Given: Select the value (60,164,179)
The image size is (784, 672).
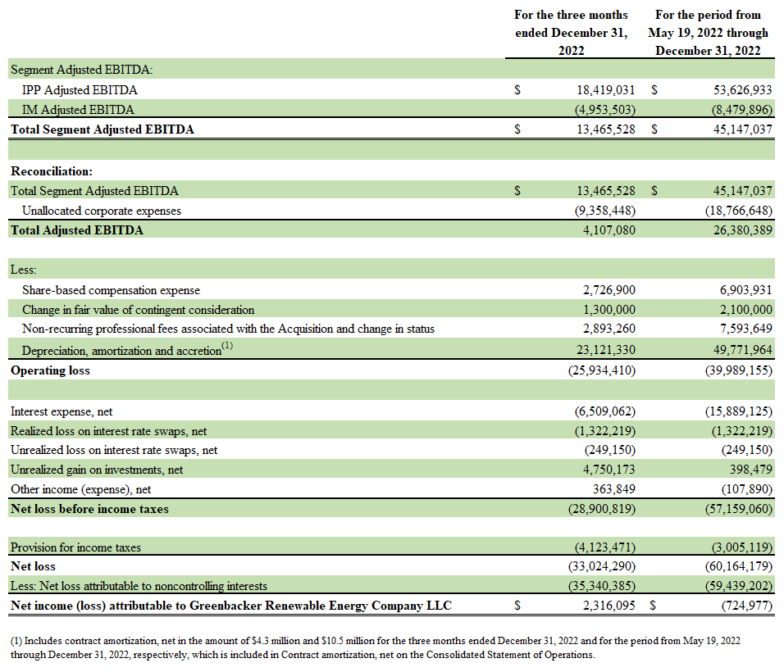Looking at the screenshot, I should (x=739, y=566).
